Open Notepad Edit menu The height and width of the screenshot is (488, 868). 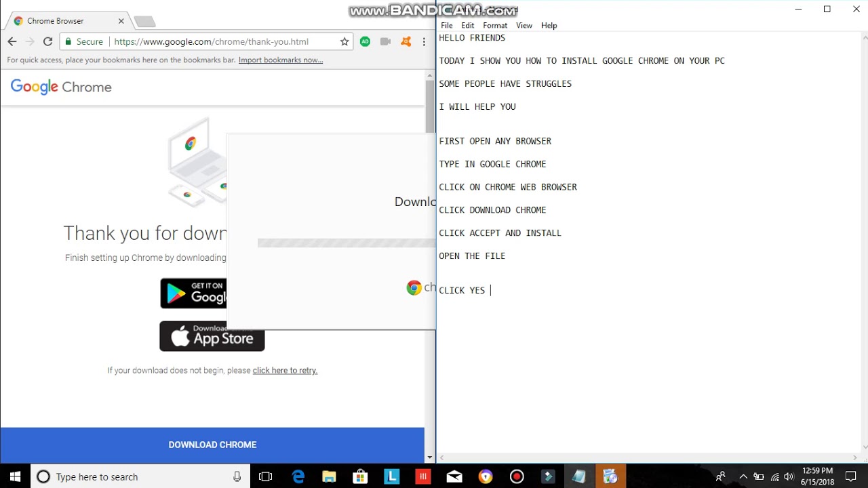[x=468, y=25]
